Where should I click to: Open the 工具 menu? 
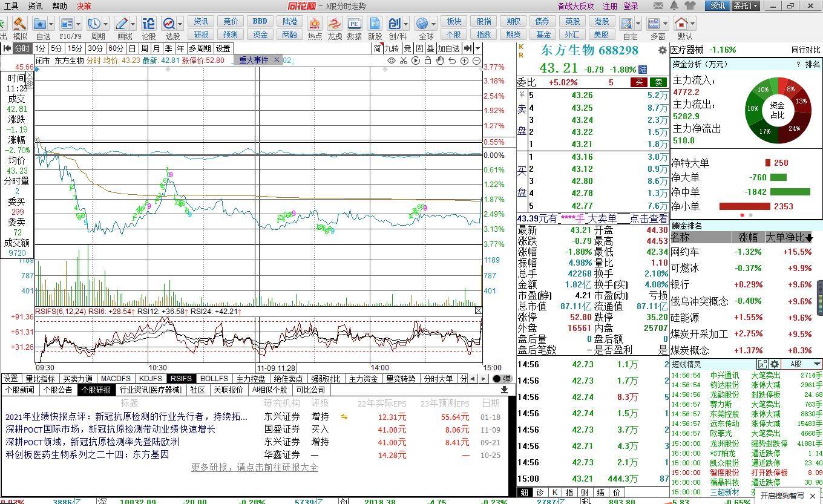click(11, 6)
